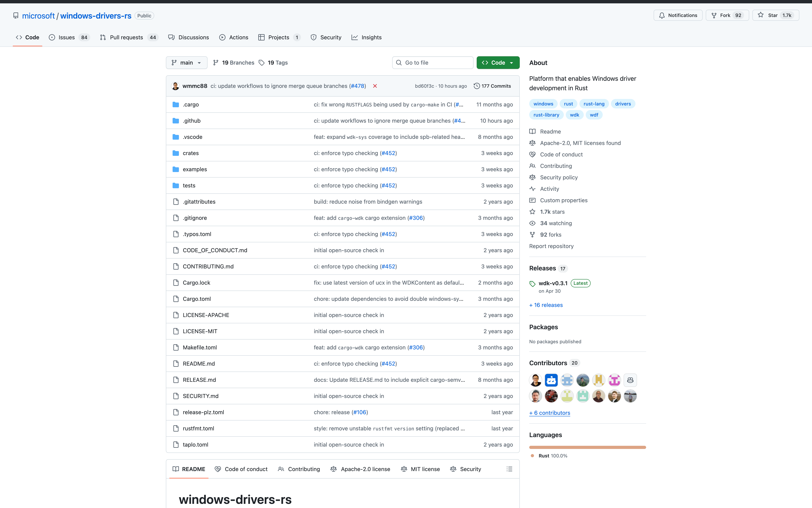Image resolution: width=812 pixels, height=508 pixels.
Task: Open commit history via the clock icon
Action: point(477,86)
